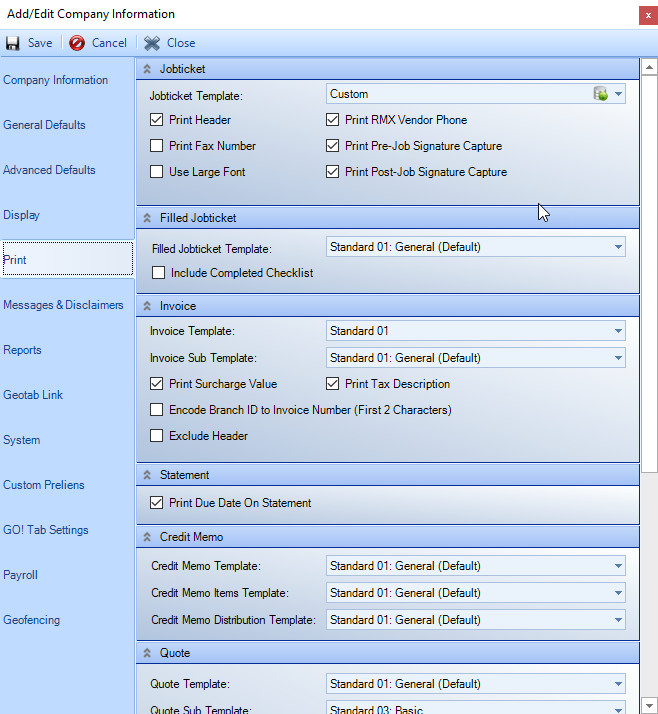The image size is (658, 714).
Task: Toggle Print Due Date On Statement
Action: point(156,503)
